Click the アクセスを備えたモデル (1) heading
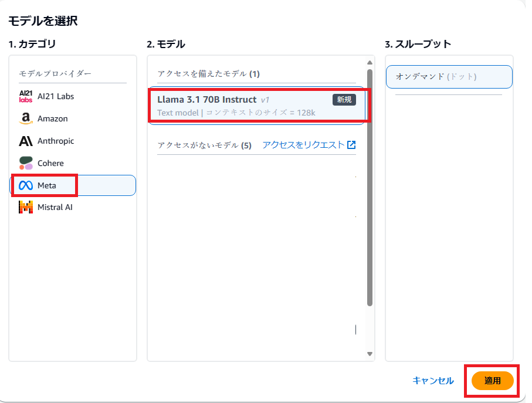Screen dimensions: 532x403 (x=209, y=74)
